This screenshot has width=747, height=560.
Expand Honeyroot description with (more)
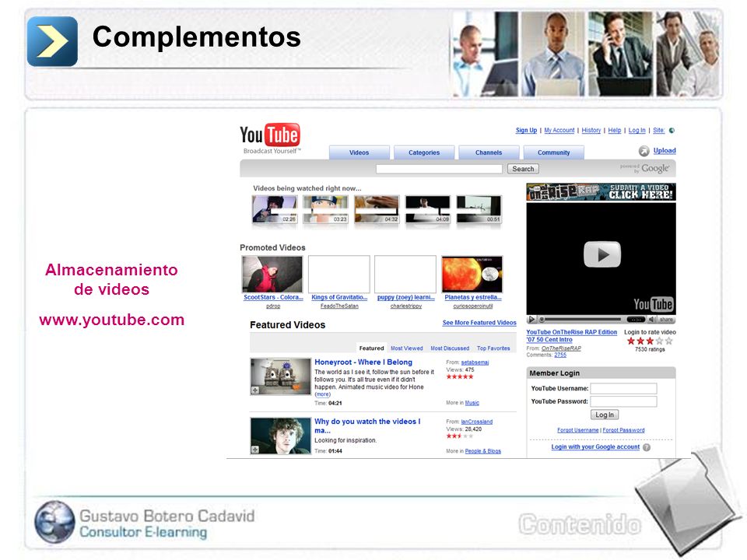point(322,394)
